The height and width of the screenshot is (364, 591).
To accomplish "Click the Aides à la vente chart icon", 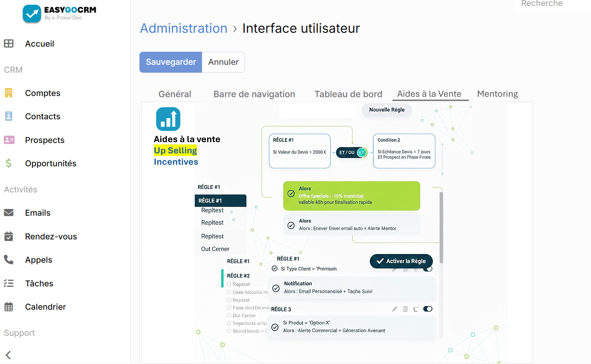I will click(168, 119).
